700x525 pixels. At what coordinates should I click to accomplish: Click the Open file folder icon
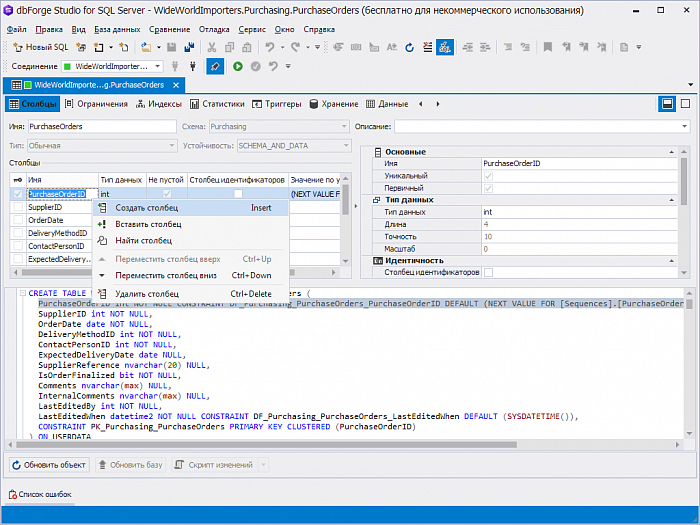146,47
